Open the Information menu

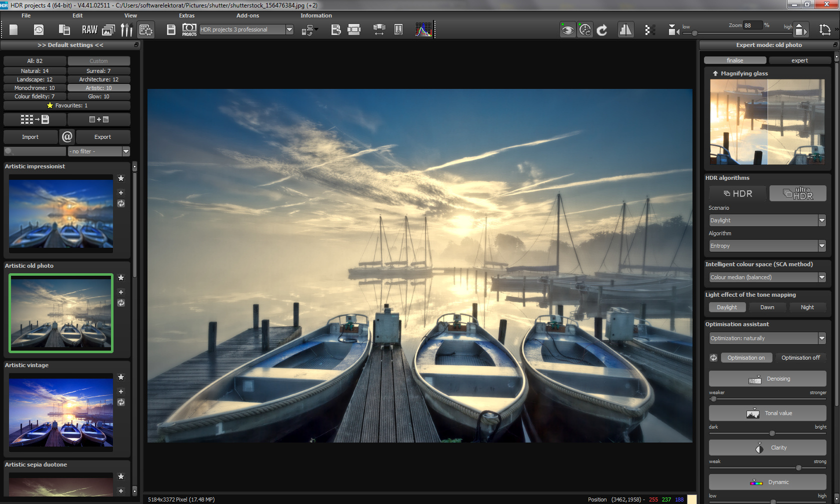pos(316,15)
